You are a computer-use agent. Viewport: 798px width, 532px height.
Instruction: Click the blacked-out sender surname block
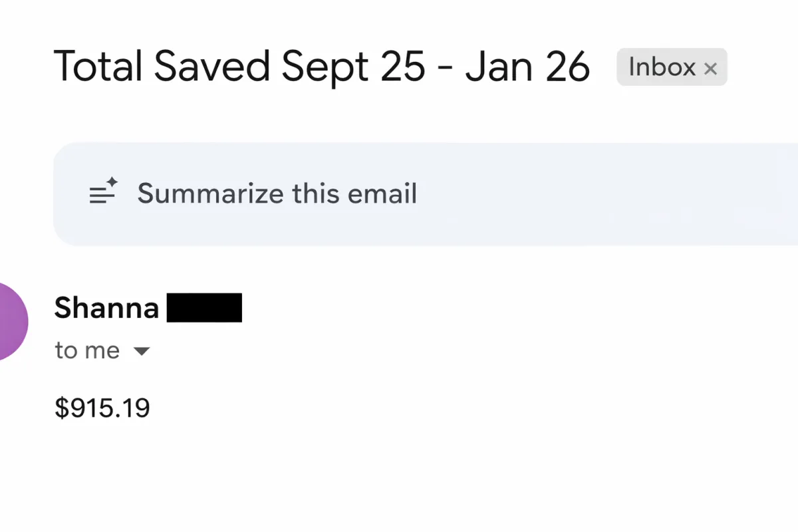click(204, 309)
